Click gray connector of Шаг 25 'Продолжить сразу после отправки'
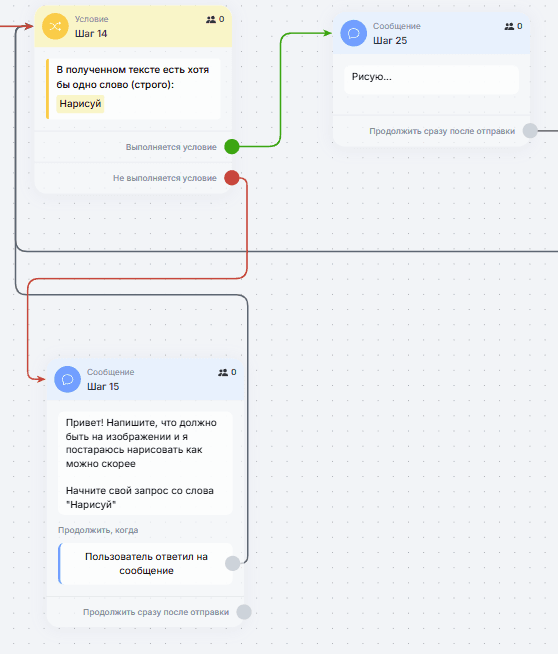Image resolution: width=558 pixels, height=654 pixels. click(x=530, y=131)
